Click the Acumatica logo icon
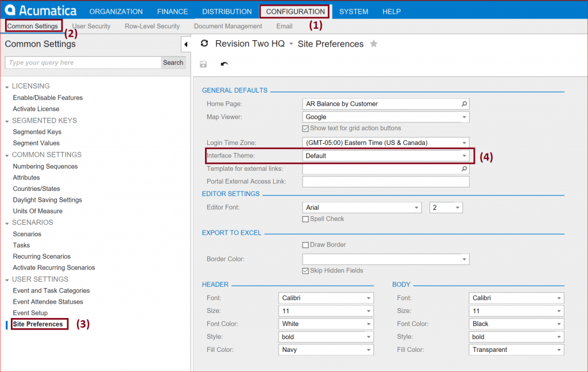The width and height of the screenshot is (588, 372). 10,10
